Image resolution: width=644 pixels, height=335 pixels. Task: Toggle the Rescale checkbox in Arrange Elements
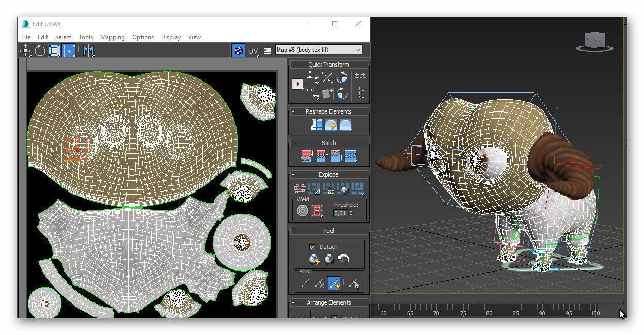click(x=334, y=317)
